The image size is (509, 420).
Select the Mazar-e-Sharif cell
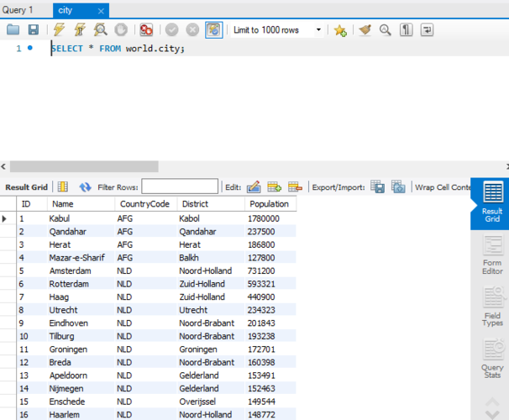point(81,258)
